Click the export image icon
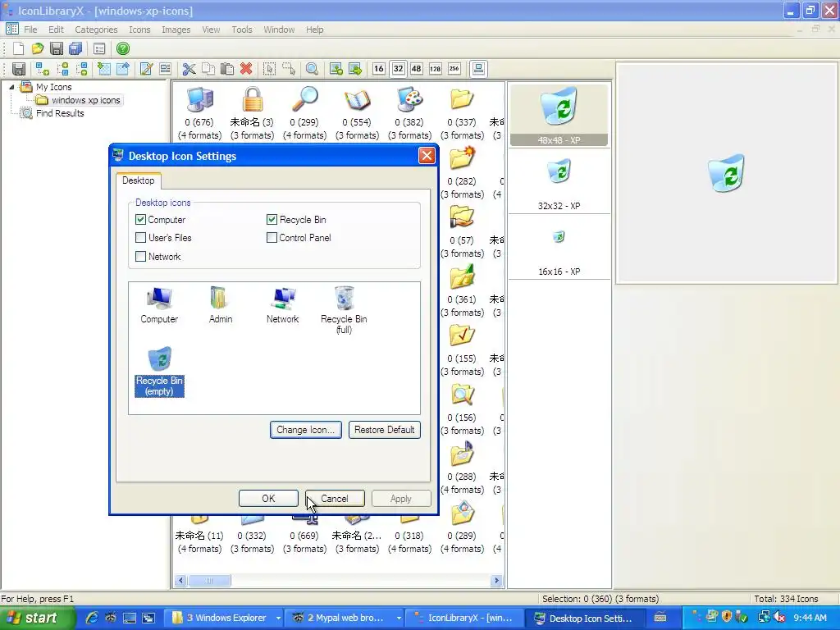Screen dimensions: 840x630 123,69
